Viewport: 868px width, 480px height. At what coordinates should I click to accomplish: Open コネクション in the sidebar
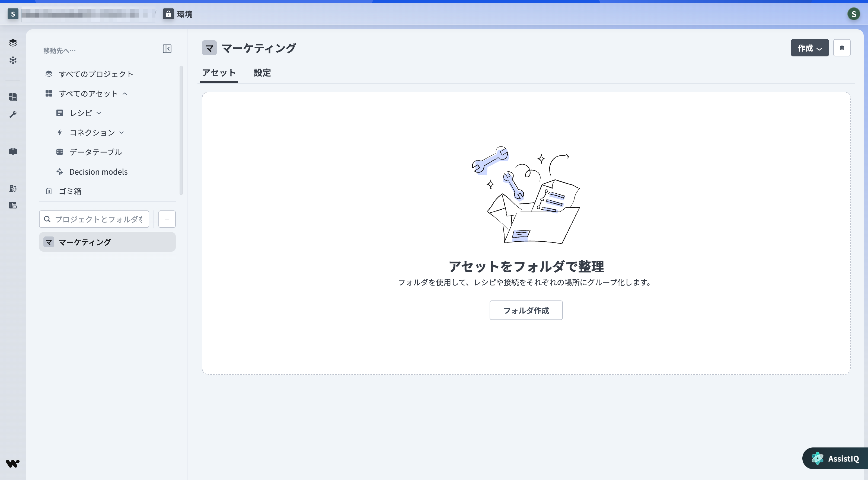(92, 133)
